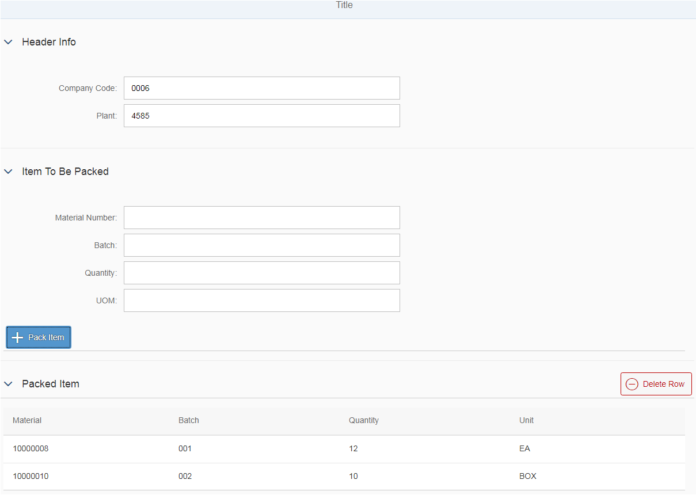
Task: Click the Plant input field
Action: 262,116
